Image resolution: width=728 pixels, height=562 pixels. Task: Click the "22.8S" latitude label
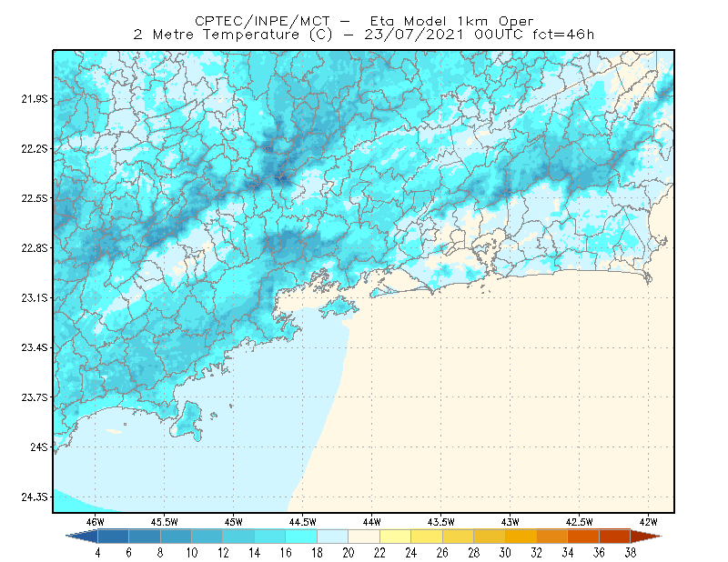coord(34,248)
